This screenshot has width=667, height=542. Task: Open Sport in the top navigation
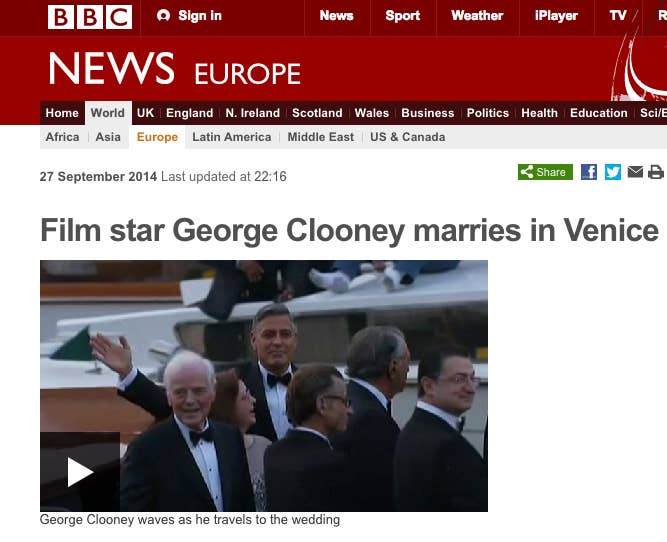point(402,16)
